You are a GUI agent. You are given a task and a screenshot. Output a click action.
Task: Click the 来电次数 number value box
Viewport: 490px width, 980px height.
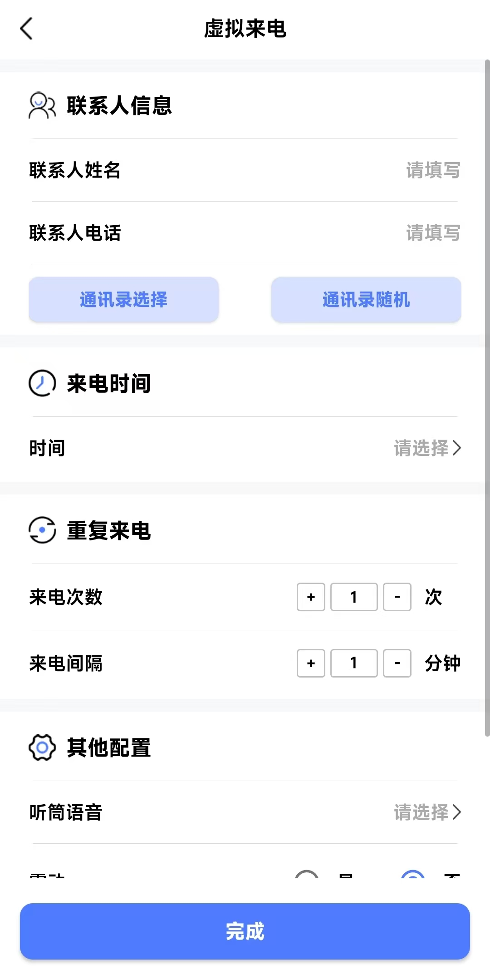pos(354,597)
